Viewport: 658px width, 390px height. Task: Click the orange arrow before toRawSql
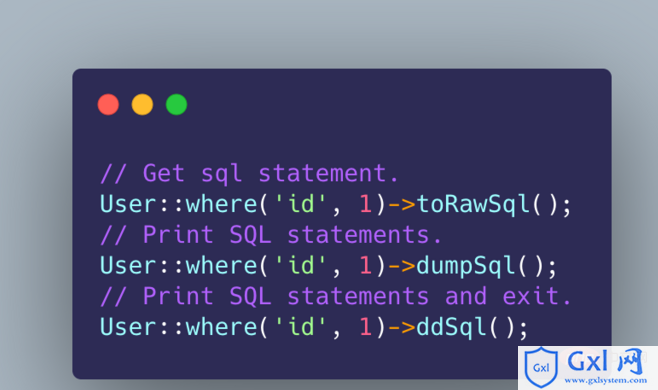(402, 205)
